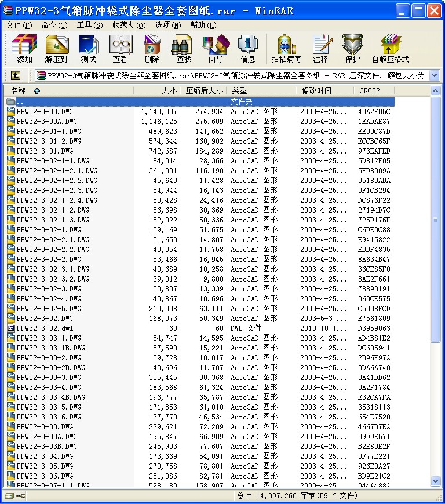Select file PPW32-3-03A.DWG
The width and height of the screenshot is (445, 504).
point(47,436)
